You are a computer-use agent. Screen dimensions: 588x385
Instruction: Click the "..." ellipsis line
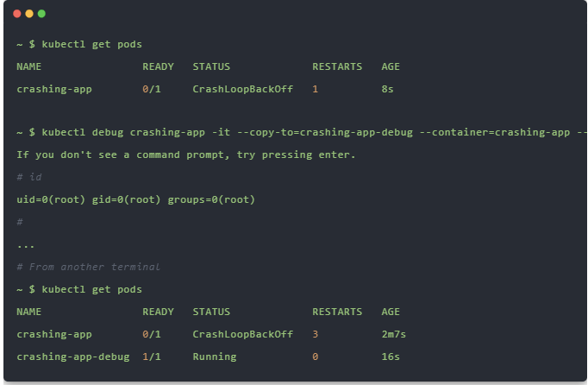pos(26,244)
